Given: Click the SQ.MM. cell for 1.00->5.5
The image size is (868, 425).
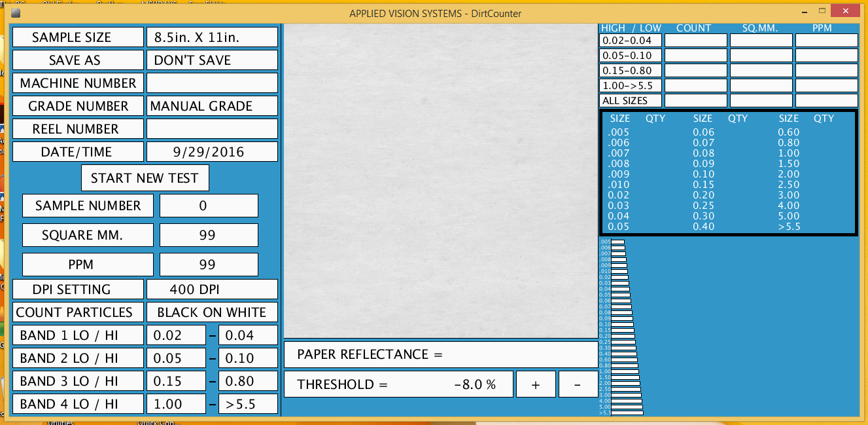Looking at the screenshot, I should 761,86.
